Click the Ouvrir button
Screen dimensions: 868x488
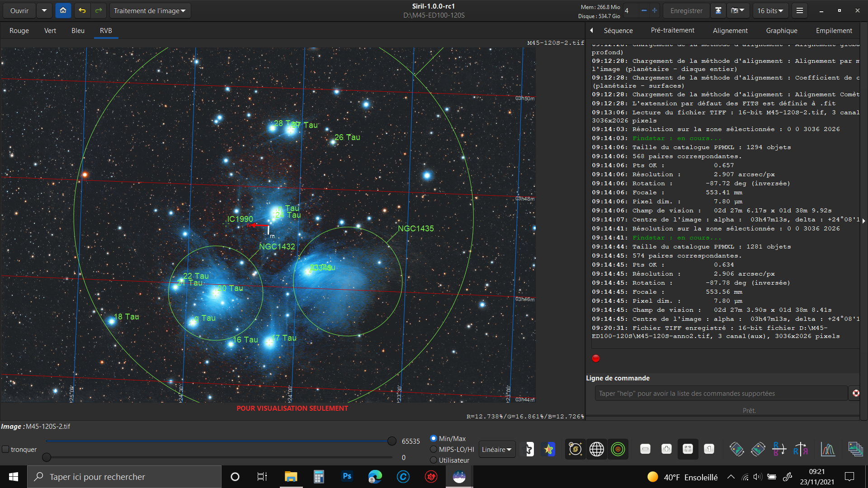tap(19, 10)
